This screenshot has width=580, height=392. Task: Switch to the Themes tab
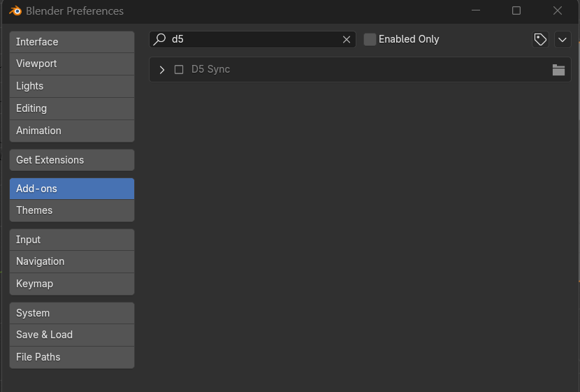pos(71,210)
